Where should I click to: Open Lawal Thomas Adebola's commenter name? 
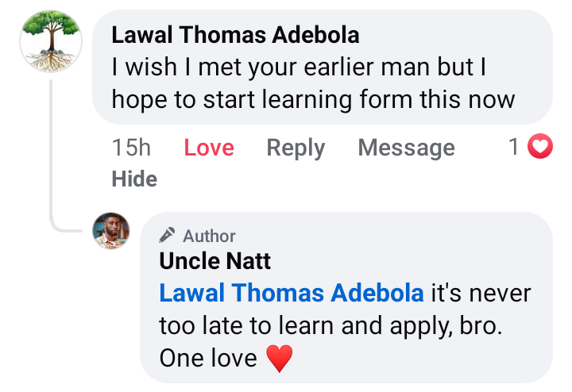tap(235, 35)
